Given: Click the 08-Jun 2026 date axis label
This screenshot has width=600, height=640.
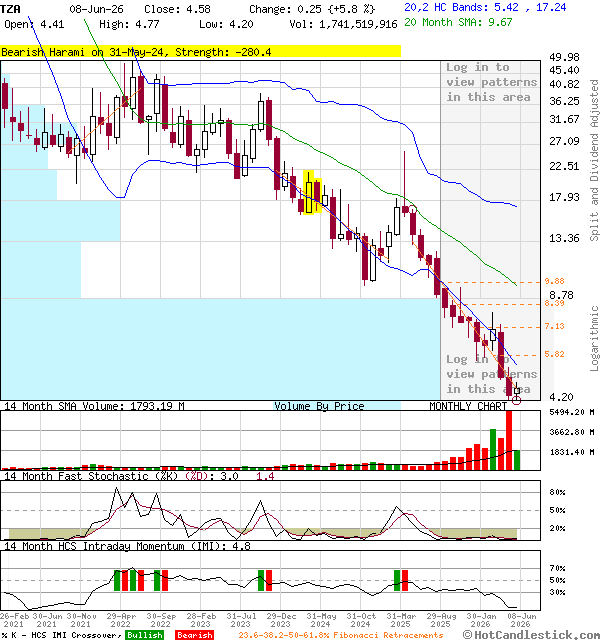Looking at the screenshot, I should 522,620.
